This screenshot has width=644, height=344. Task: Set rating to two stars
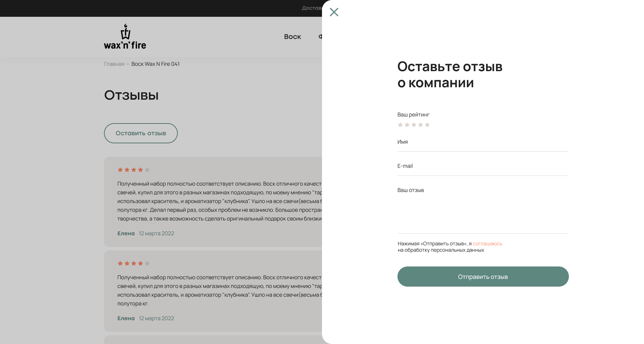pos(407,125)
